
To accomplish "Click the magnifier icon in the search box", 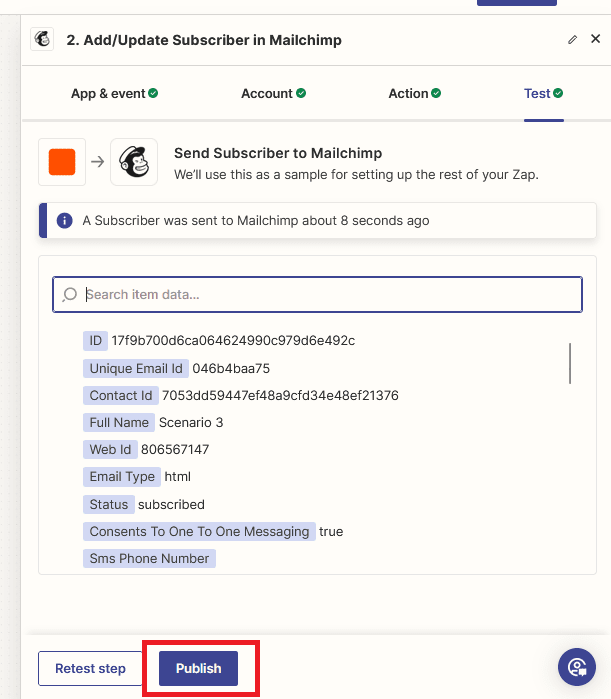I will 70,295.
